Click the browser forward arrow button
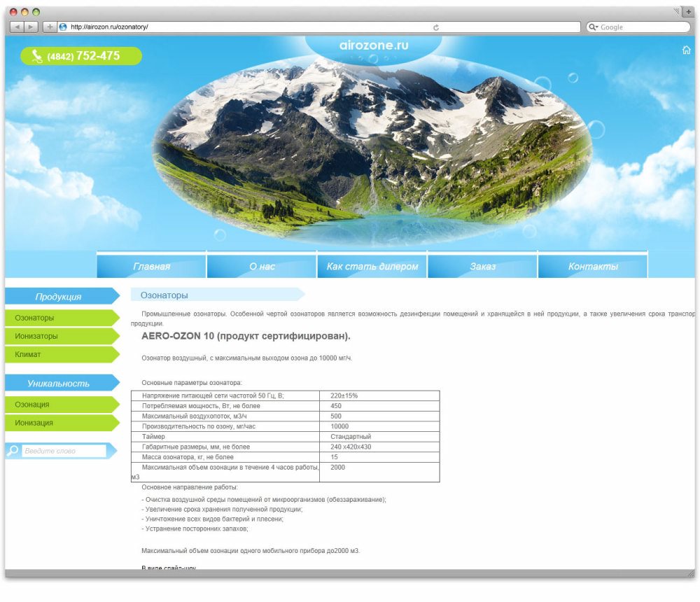Screen dimensions: 700x602 (31, 27)
